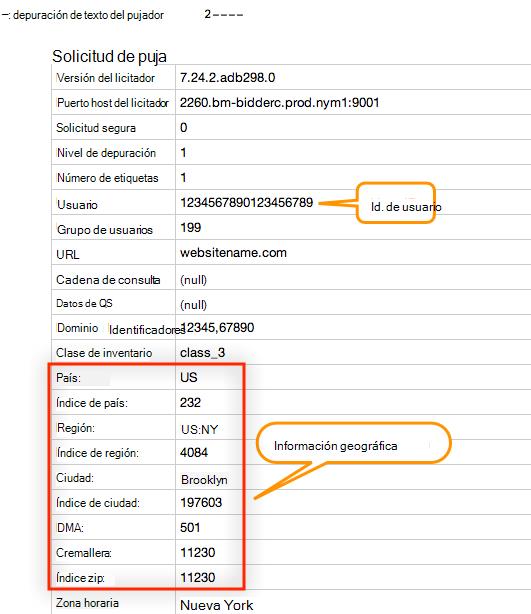Select the user group value 199
This screenshot has width=531, height=614.
(190, 228)
